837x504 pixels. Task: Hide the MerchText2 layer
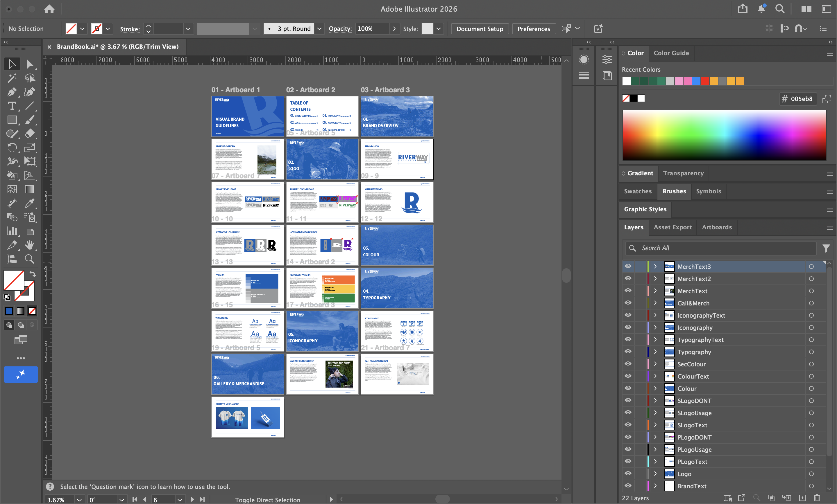click(628, 279)
